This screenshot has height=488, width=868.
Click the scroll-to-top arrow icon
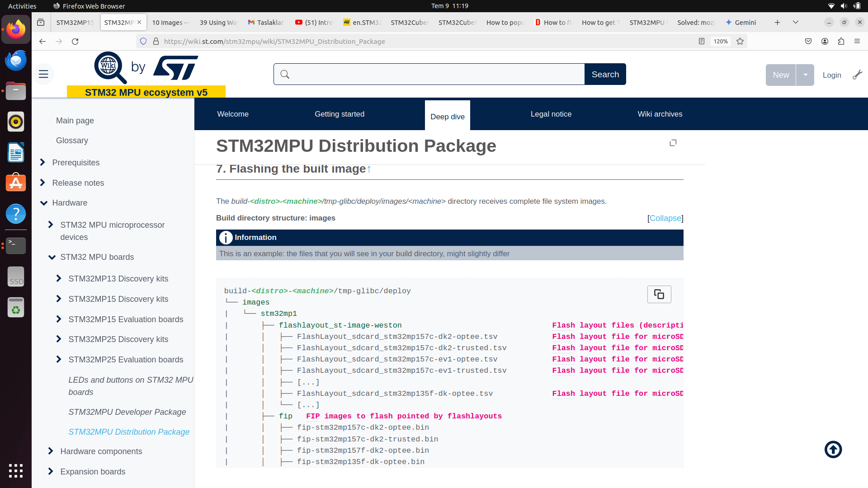coord(833,450)
